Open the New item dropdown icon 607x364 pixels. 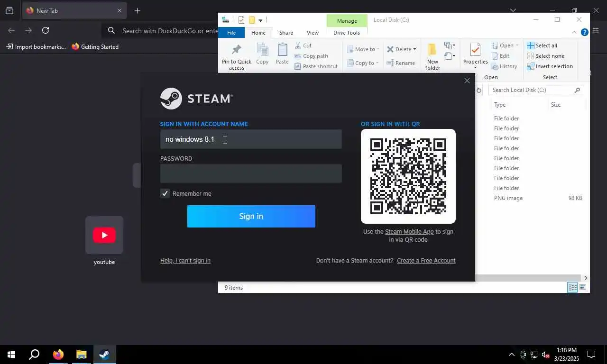(x=450, y=45)
